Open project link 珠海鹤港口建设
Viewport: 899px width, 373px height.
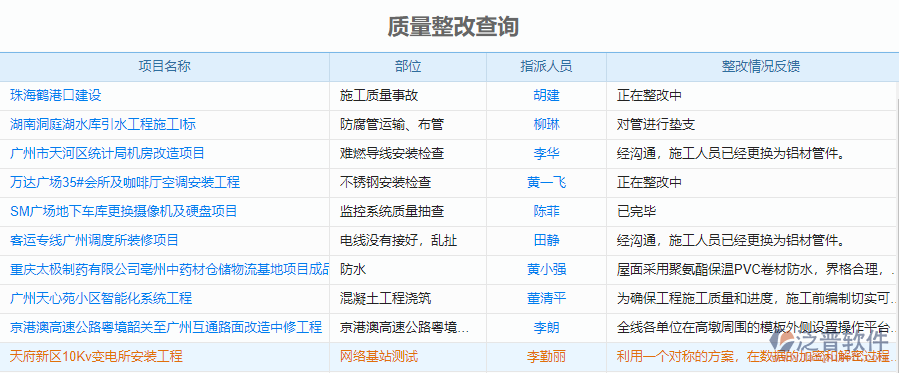tap(56, 95)
